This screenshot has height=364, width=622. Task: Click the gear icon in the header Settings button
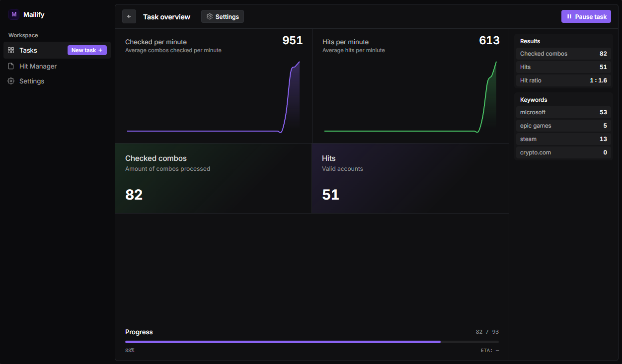[210, 16]
